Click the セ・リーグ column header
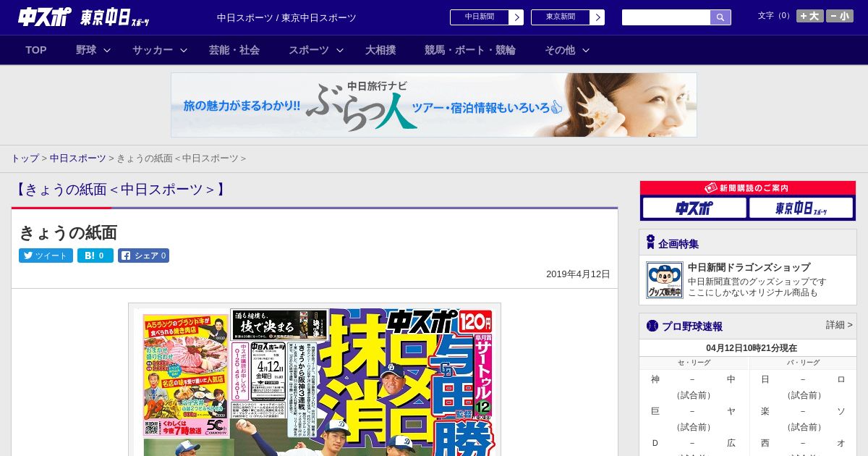868x456 pixels. [694, 363]
